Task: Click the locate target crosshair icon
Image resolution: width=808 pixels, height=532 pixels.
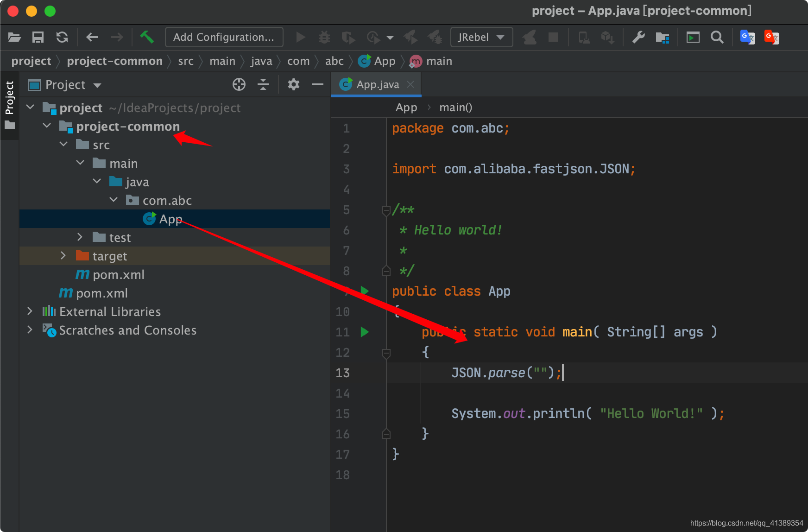Action: pos(239,84)
